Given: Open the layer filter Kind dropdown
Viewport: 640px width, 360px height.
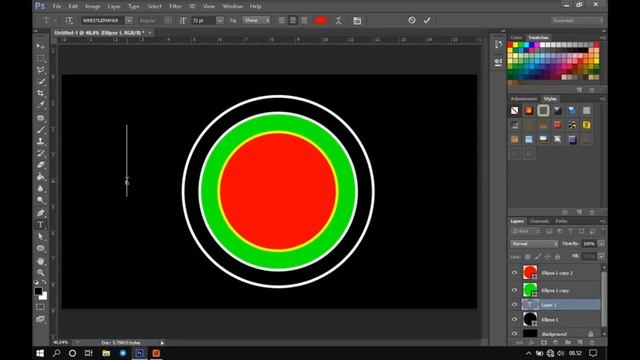Looking at the screenshot, I should tap(526, 231).
